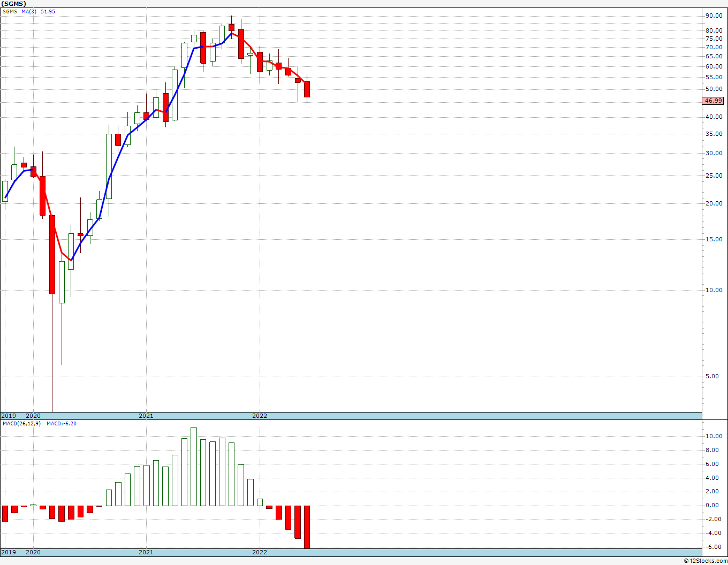Select the 75.00 price axis label
This screenshot has width=728, height=565.
[x=714, y=39]
